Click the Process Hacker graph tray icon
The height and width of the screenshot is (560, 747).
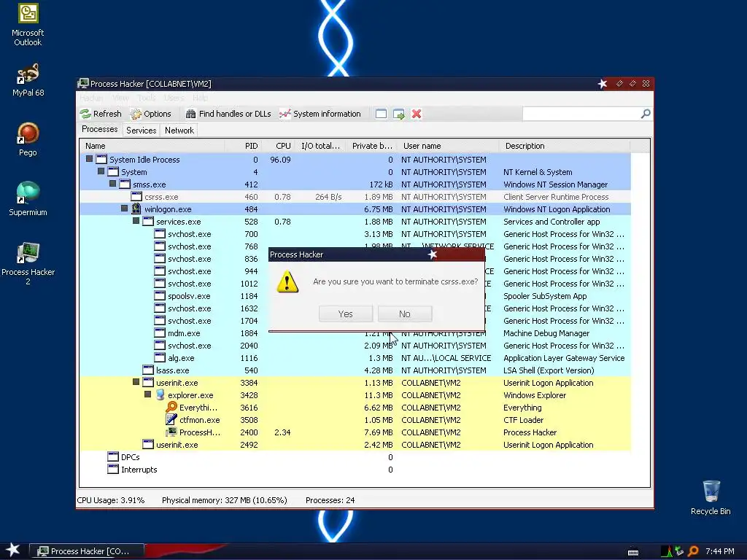tap(667, 551)
